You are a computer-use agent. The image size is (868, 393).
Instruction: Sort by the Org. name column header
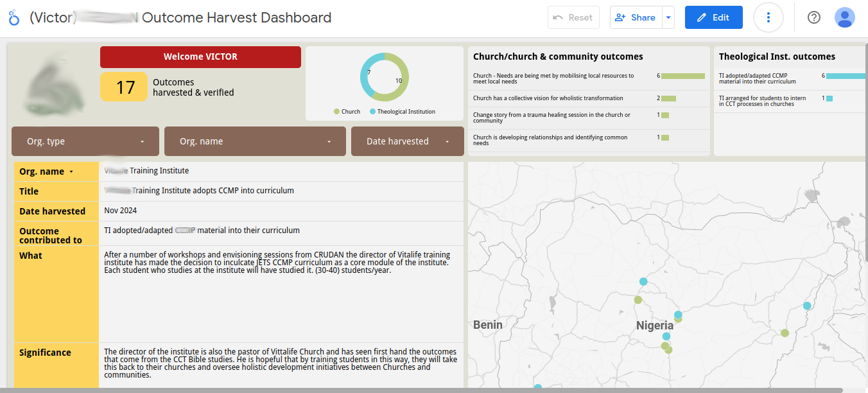pos(46,171)
